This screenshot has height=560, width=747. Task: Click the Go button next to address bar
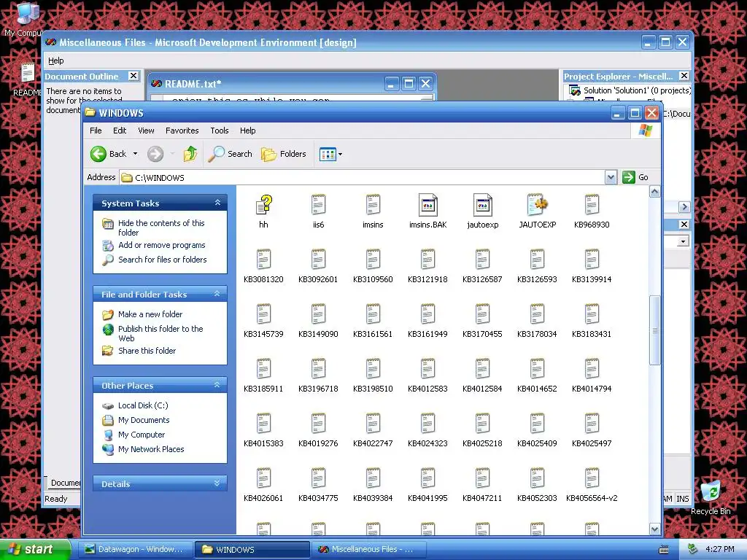(x=635, y=177)
